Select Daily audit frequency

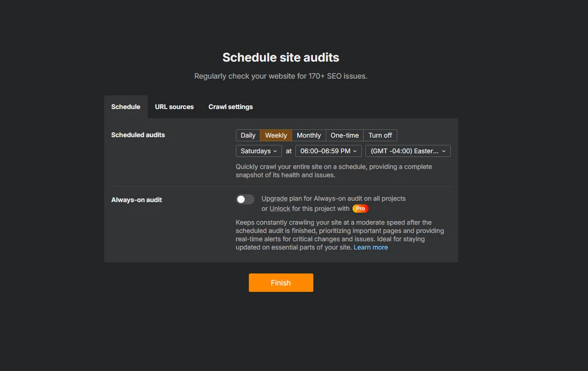pos(248,135)
